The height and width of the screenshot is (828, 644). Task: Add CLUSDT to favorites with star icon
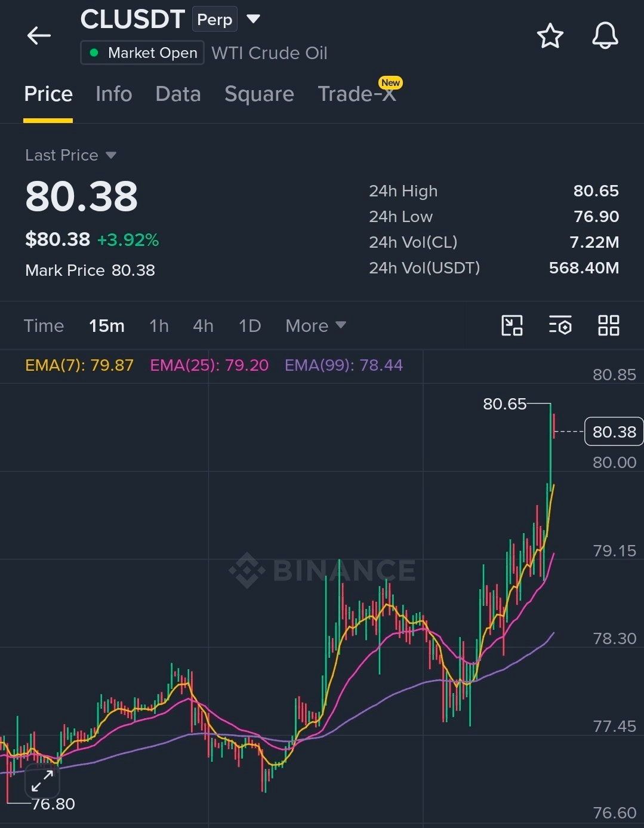[x=550, y=36]
